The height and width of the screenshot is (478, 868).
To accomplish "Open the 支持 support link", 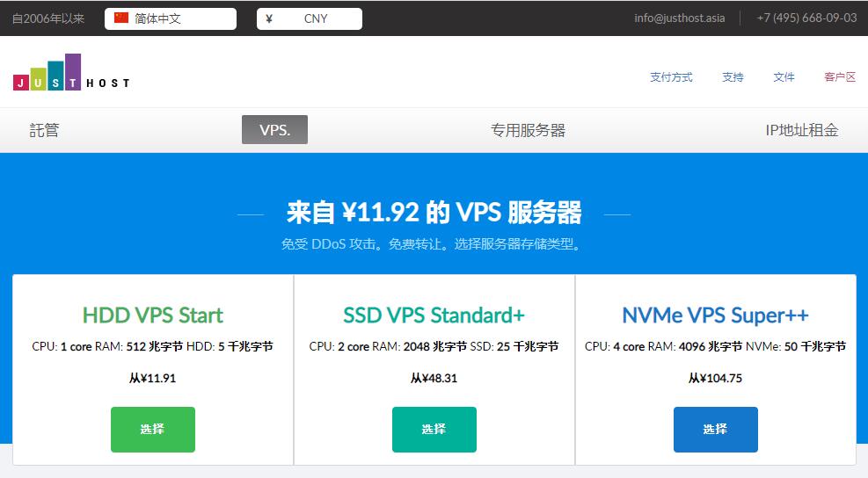I will coord(733,77).
